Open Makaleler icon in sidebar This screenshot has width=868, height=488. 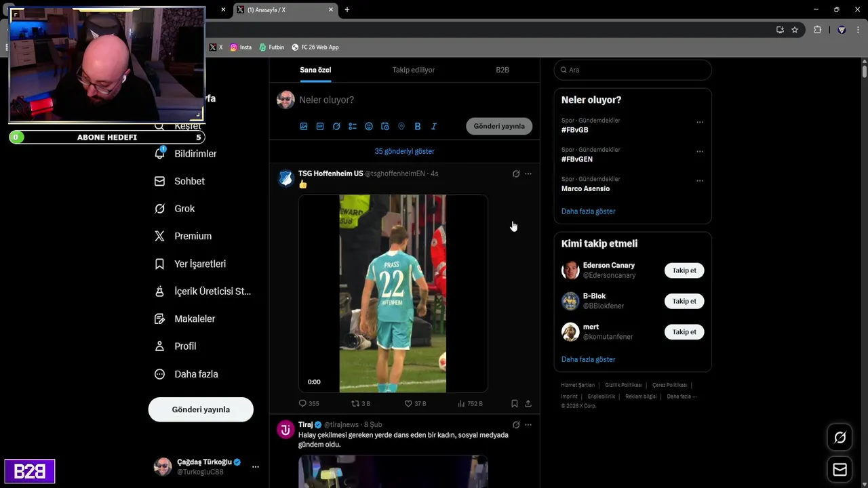[x=159, y=319]
